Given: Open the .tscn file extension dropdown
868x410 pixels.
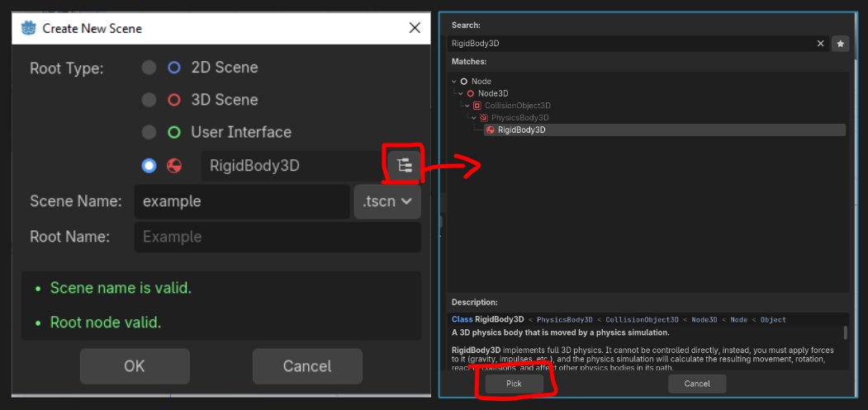Looking at the screenshot, I should click(x=387, y=202).
